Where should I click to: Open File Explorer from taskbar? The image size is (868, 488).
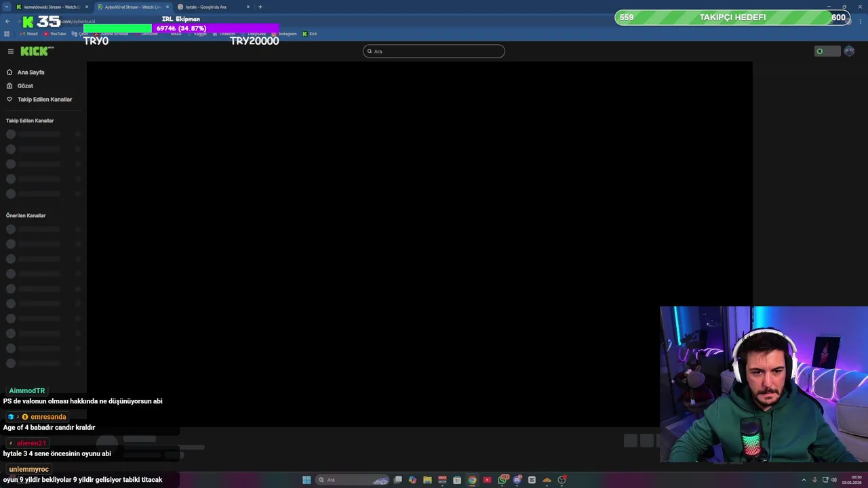[427, 480]
